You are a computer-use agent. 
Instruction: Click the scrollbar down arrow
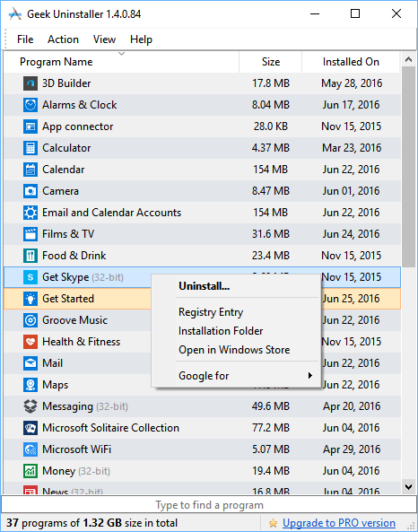tap(408, 487)
